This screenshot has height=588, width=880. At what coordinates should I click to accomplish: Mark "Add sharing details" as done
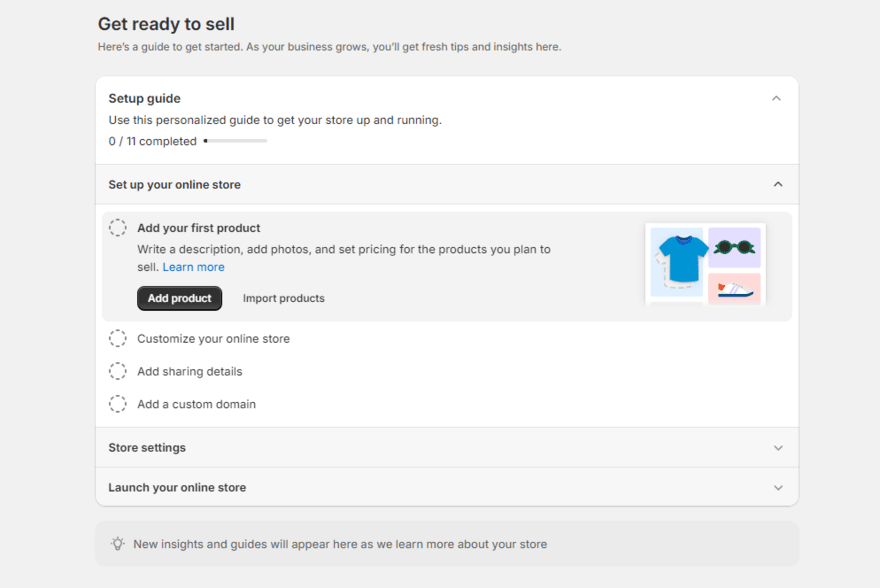[x=117, y=371]
